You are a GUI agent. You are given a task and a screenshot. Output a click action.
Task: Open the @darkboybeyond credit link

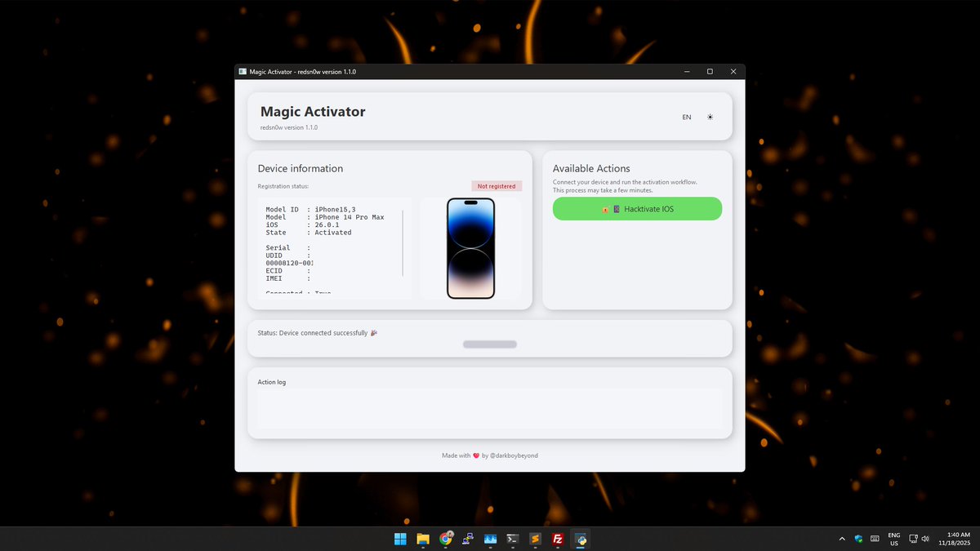pos(514,455)
